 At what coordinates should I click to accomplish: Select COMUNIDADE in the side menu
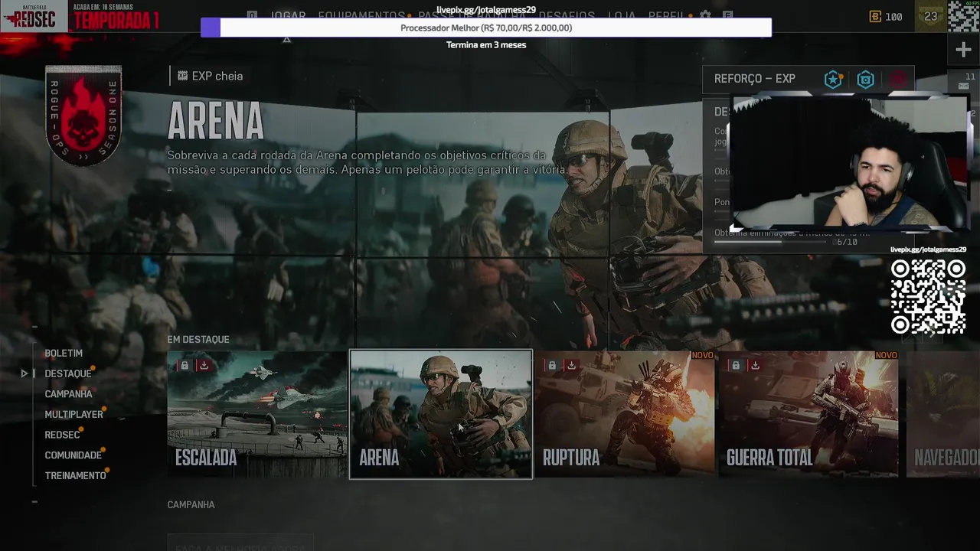click(73, 455)
